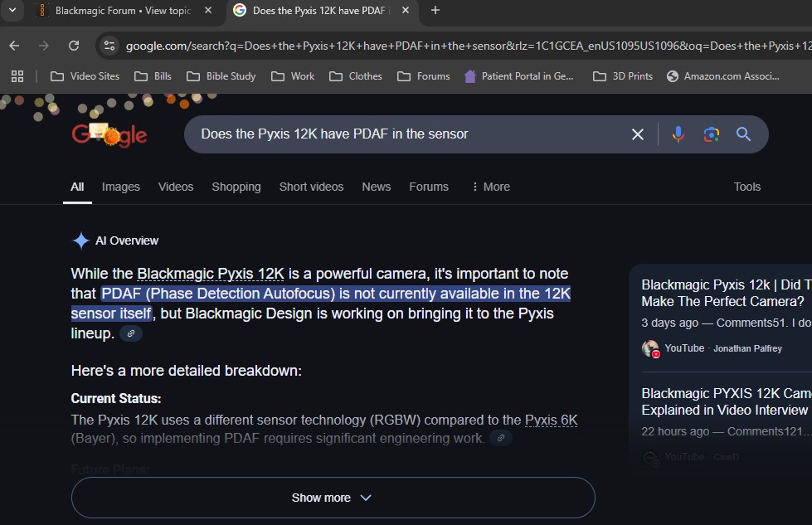812x525 pixels.
Task: Switch to Videos results
Action: [x=176, y=187]
